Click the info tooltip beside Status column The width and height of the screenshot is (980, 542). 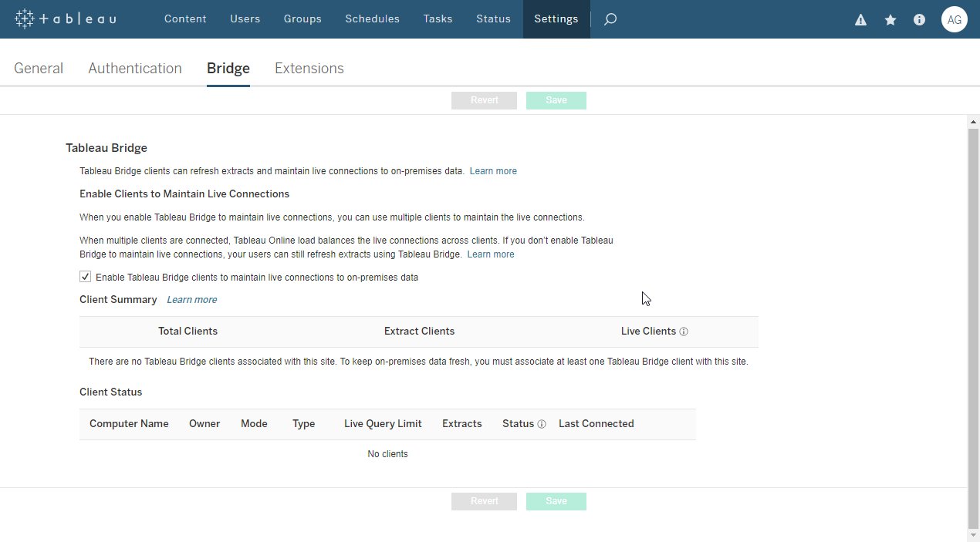(x=542, y=423)
